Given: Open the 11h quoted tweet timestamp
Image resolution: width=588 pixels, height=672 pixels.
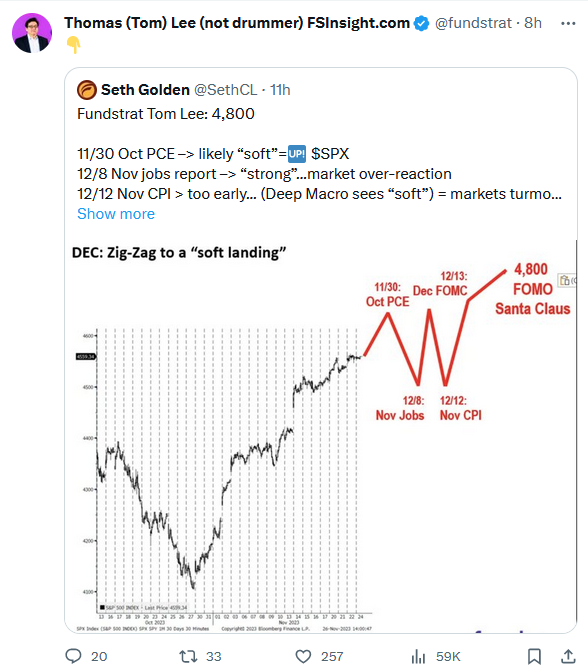Looking at the screenshot, I should pos(280,90).
